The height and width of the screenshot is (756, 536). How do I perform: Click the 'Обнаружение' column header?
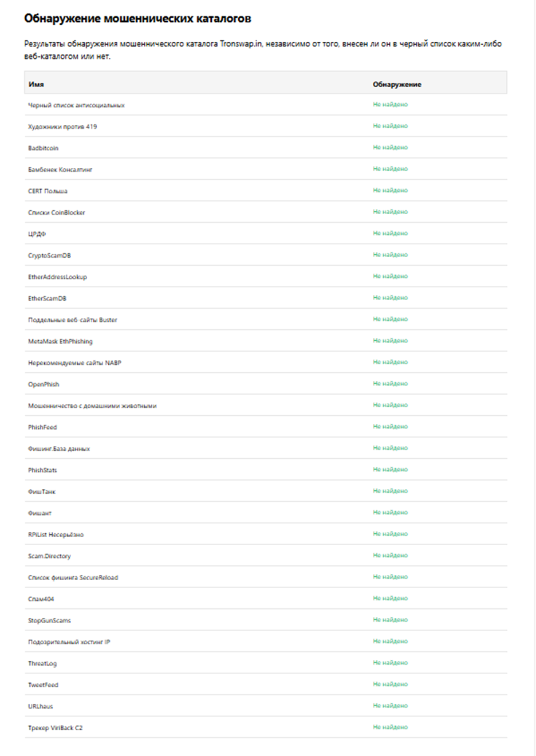click(x=397, y=84)
